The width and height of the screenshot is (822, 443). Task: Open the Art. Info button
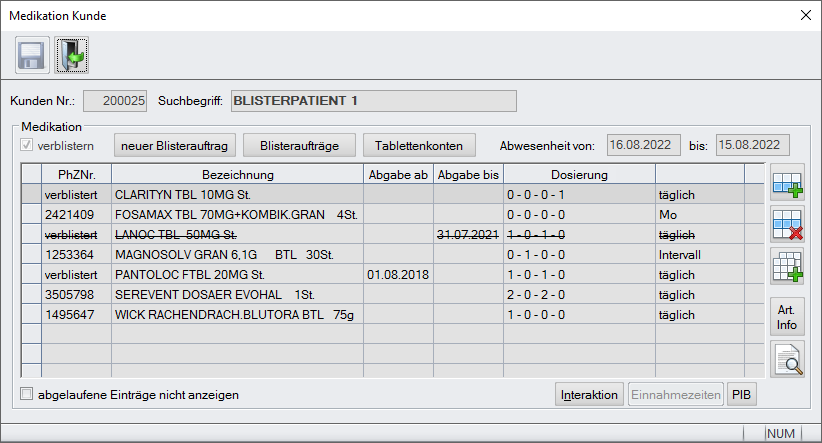788,317
